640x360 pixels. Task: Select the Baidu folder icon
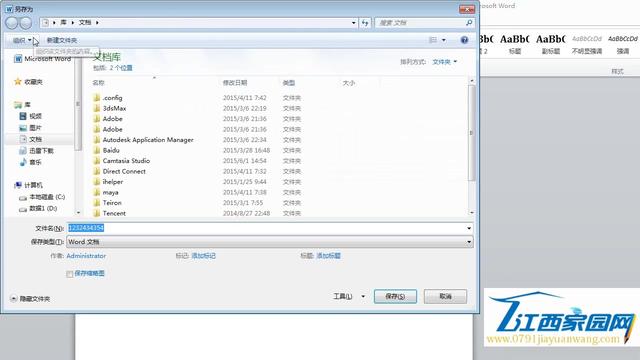click(x=97, y=150)
